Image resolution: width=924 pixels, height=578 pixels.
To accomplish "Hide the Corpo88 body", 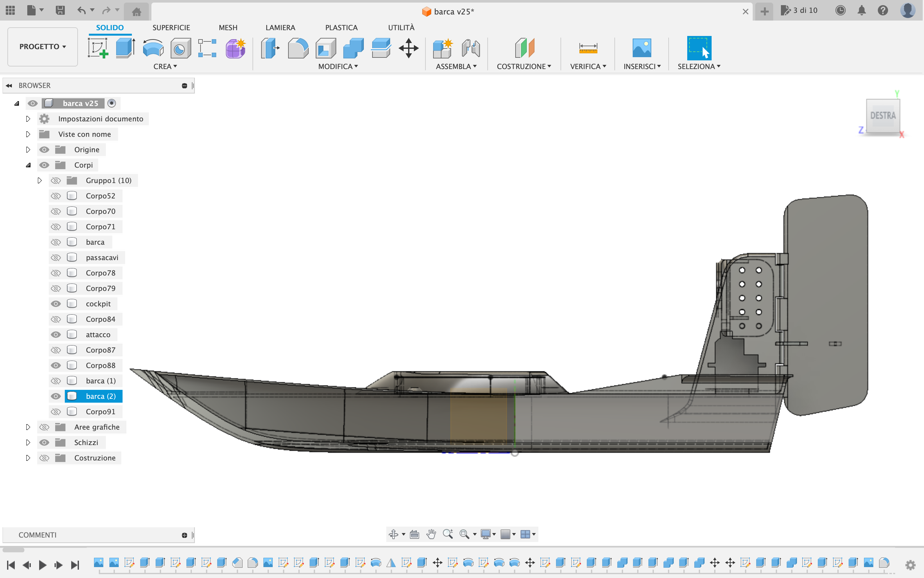I will point(56,365).
